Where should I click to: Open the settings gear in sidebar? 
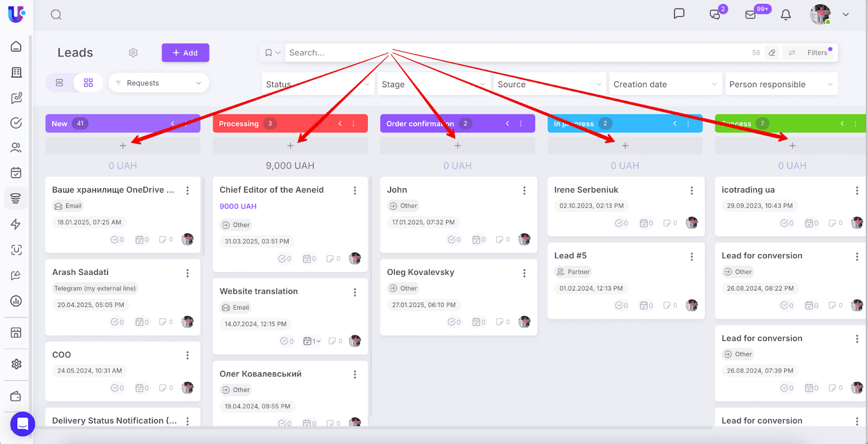click(16, 364)
